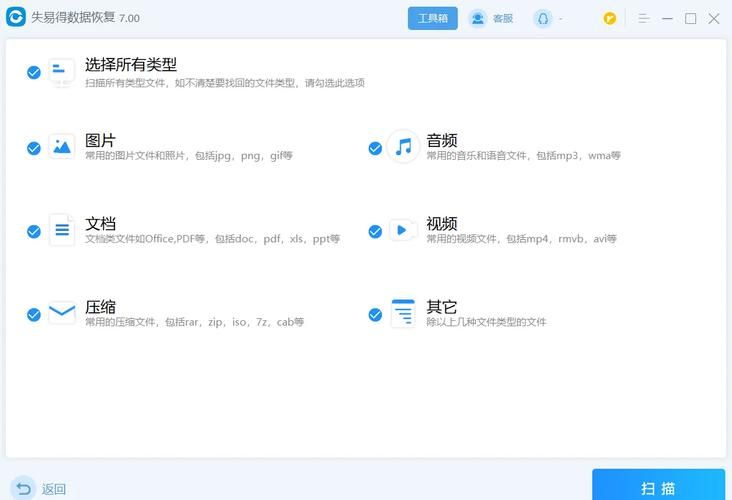Image resolution: width=732 pixels, height=500 pixels.
Task: Click the 音频 music note icon
Action: [x=403, y=147]
